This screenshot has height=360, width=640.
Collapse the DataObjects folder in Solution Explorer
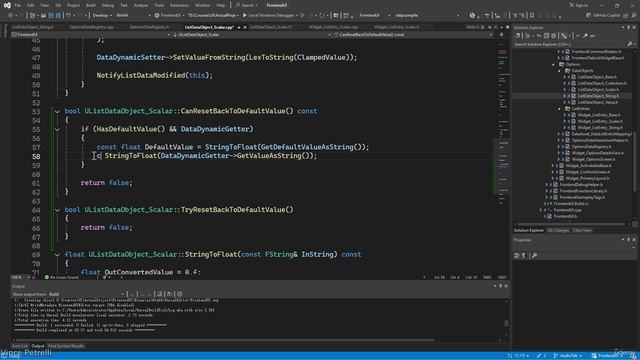pos(560,71)
